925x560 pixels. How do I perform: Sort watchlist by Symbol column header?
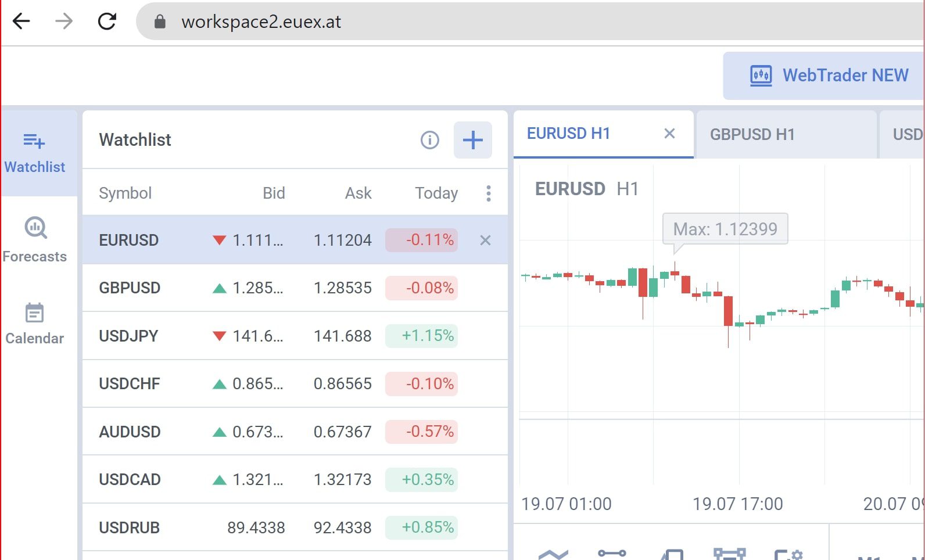point(125,193)
